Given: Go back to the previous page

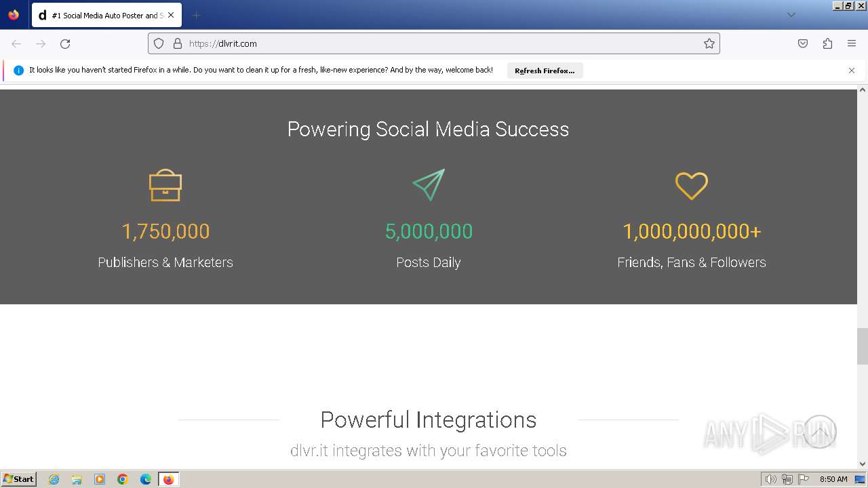Looking at the screenshot, I should point(16,43).
